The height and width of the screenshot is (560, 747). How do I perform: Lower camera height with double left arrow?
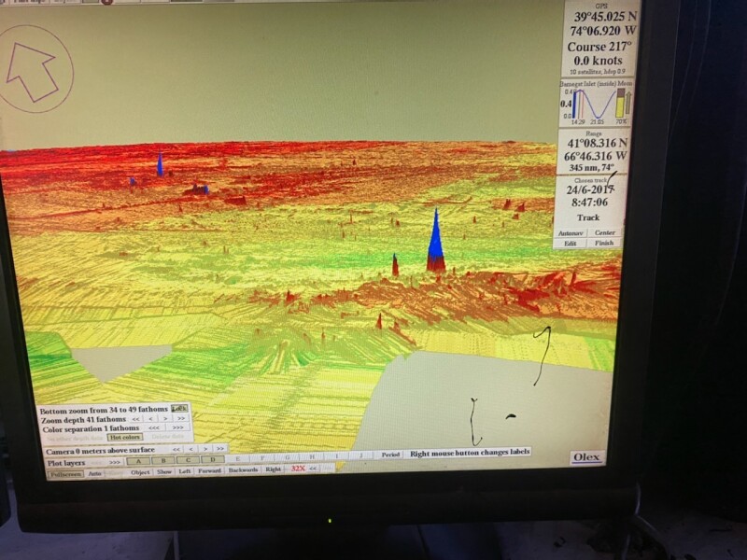pos(176,449)
